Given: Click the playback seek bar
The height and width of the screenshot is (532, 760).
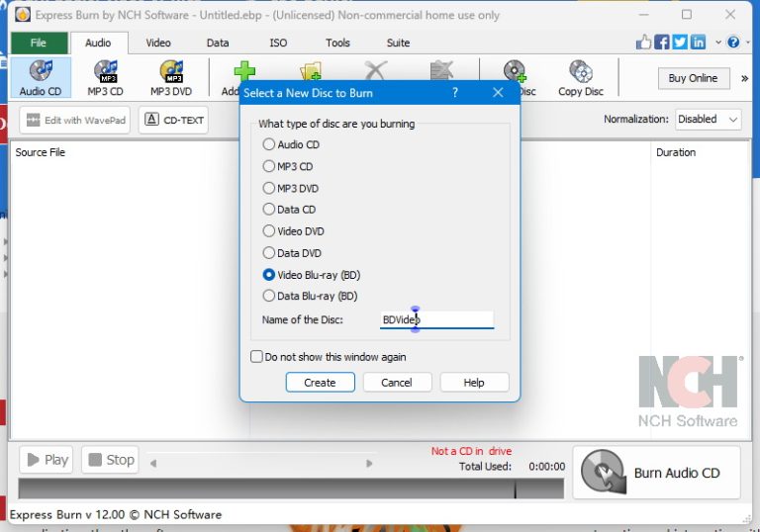Looking at the screenshot, I should pos(260,462).
